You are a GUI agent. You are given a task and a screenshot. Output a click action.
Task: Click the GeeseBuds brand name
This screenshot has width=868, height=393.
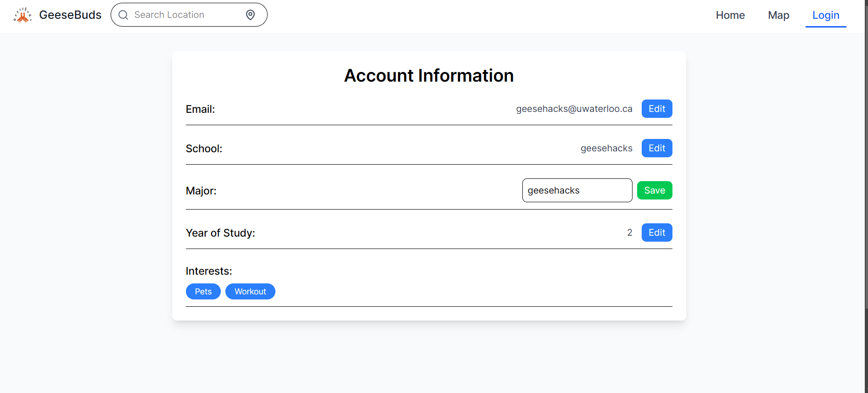pyautogui.click(x=70, y=15)
